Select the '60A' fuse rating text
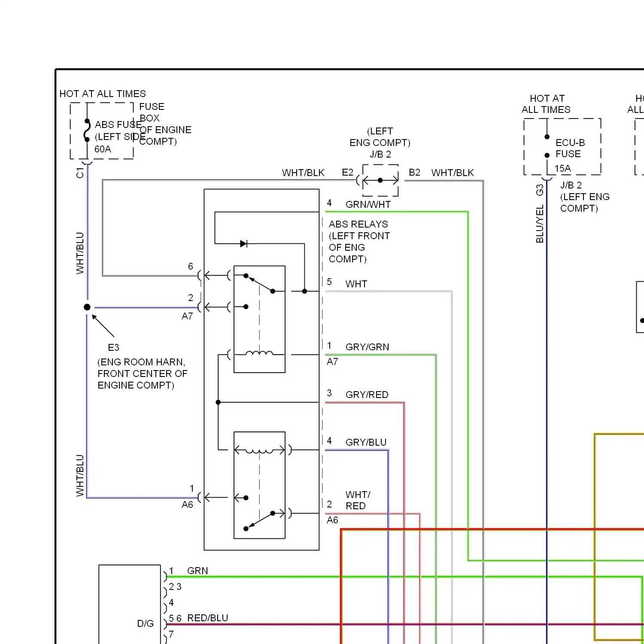The width and height of the screenshot is (644, 644). click(x=103, y=149)
